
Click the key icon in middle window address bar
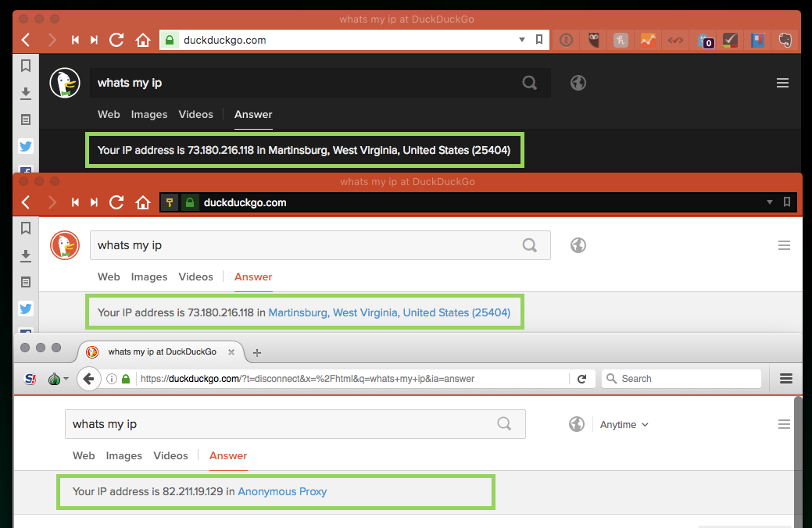[170, 202]
